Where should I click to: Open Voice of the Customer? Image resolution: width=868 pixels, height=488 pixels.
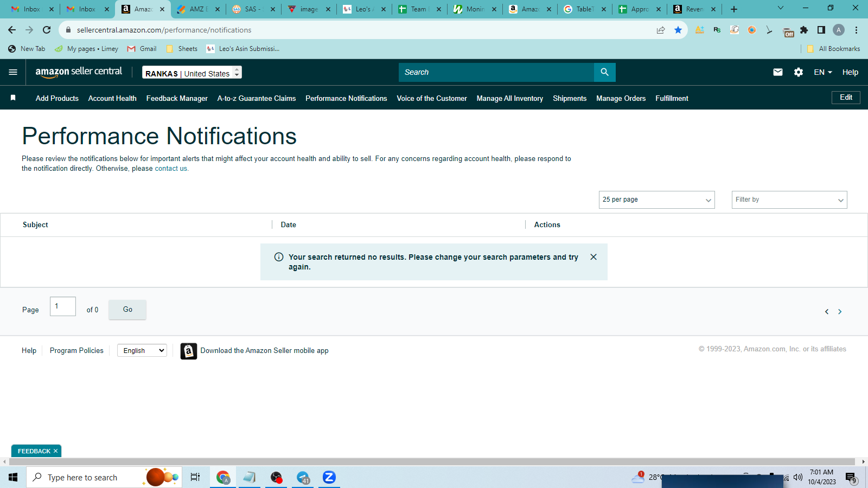coord(432,98)
